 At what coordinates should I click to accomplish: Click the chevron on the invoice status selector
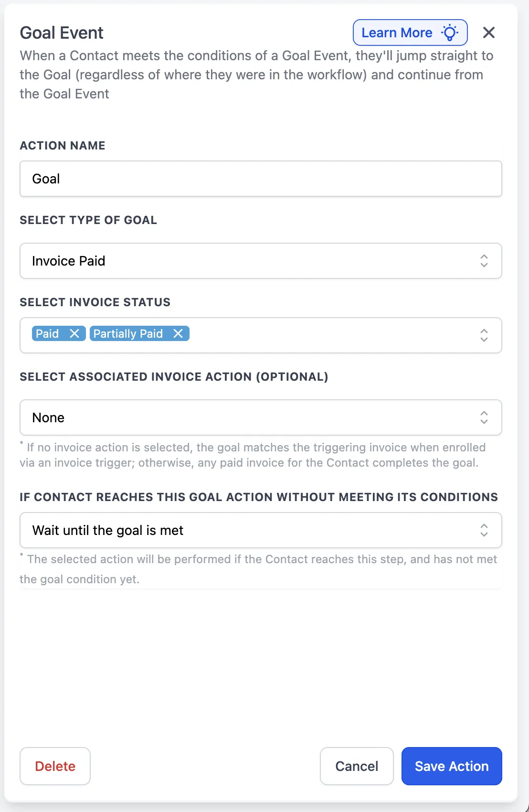click(x=484, y=335)
